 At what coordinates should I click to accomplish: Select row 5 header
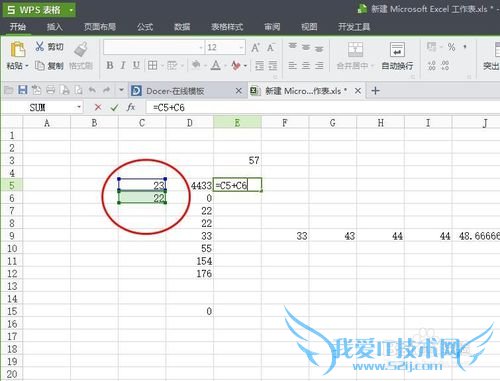(x=12, y=185)
